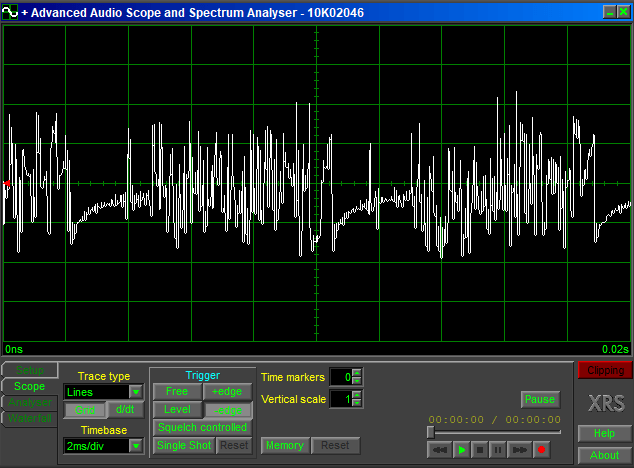The height and width of the screenshot is (468, 634).
Task: Close the Audio Scope window
Action: coord(623,12)
